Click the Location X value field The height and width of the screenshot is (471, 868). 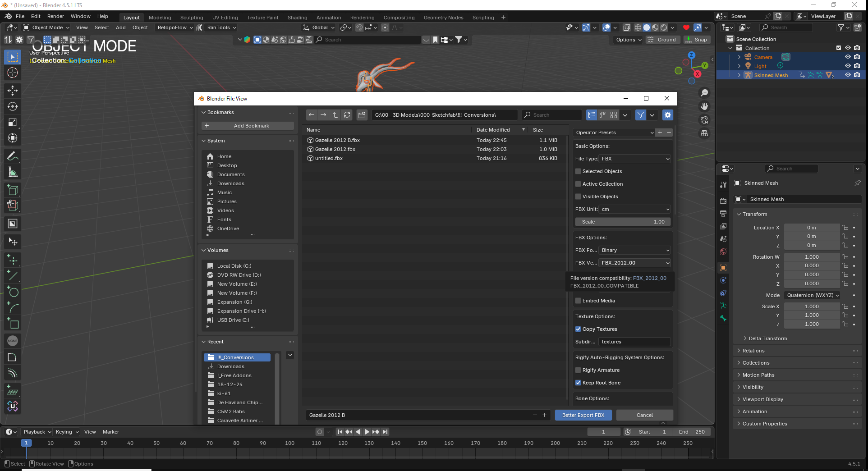pyautogui.click(x=812, y=228)
